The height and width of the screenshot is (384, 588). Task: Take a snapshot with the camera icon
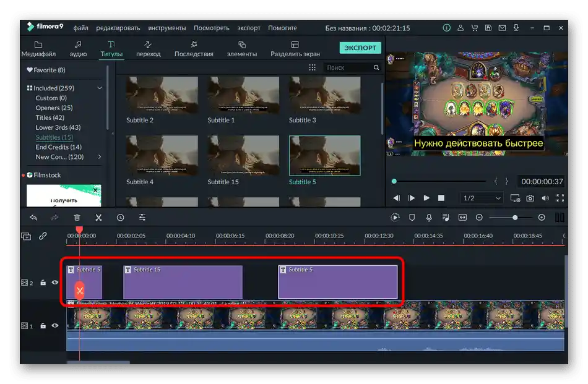(x=530, y=198)
